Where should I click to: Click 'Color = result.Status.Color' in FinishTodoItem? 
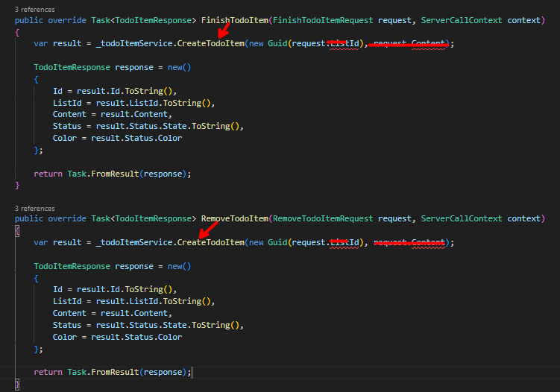pos(117,138)
